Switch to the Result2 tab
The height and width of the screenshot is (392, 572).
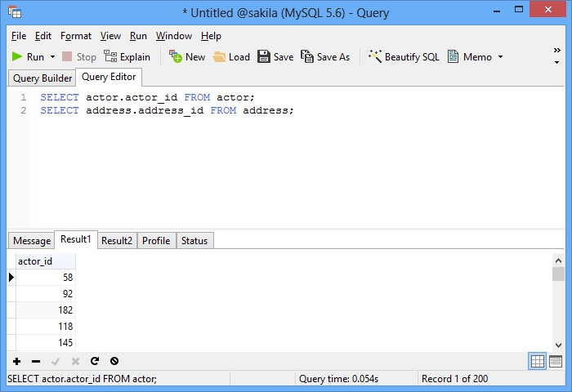(x=117, y=241)
